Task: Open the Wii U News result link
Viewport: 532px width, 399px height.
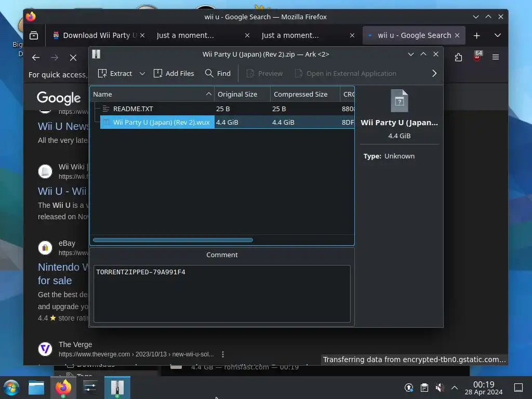Action: (x=63, y=126)
